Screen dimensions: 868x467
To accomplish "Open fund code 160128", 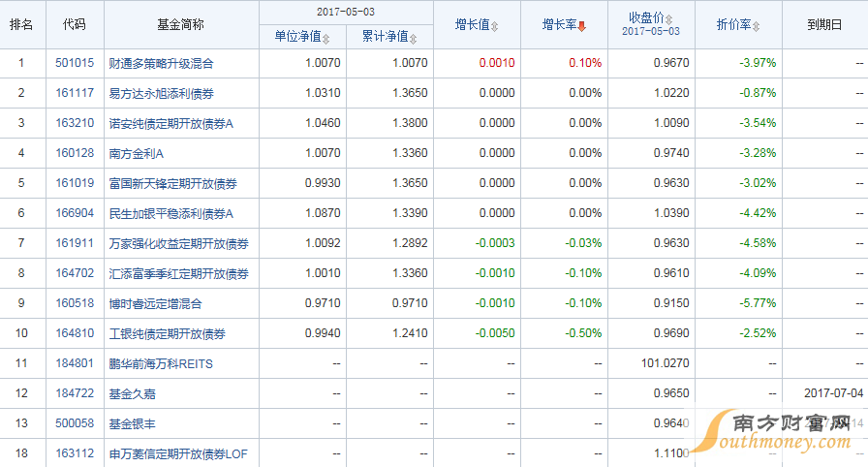I will click(75, 153).
